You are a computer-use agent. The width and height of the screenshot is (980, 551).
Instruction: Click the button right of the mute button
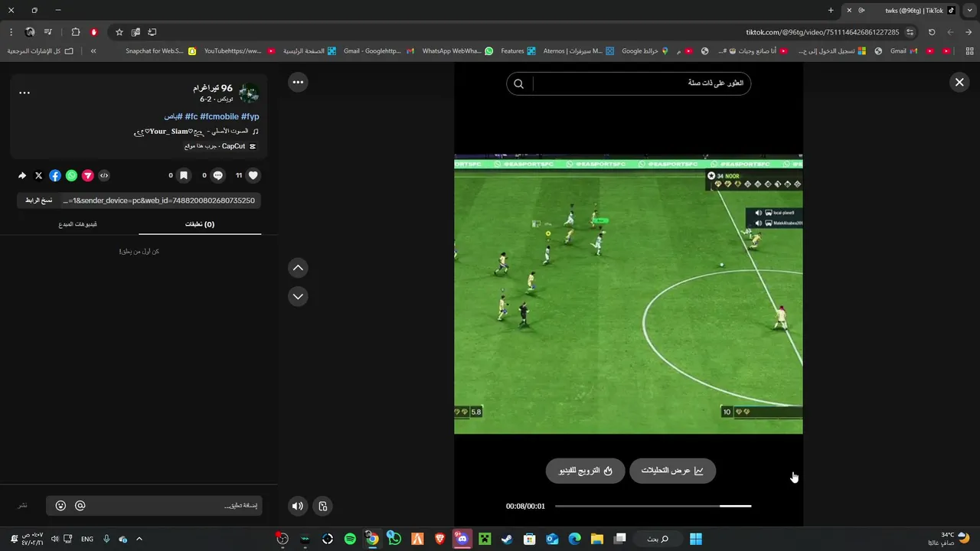pos(323,506)
